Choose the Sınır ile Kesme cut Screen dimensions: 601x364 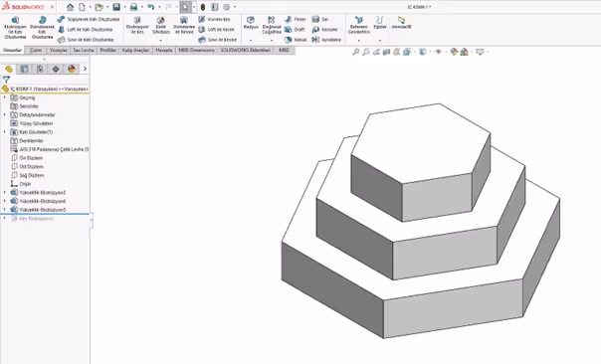(217, 40)
